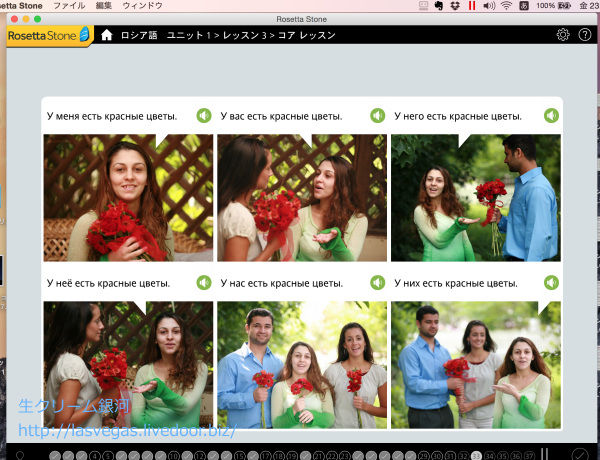This screenshot has width=600, height=460.
Task: Play audio for 'У вас есть красные цветы'
Action: 378,116
